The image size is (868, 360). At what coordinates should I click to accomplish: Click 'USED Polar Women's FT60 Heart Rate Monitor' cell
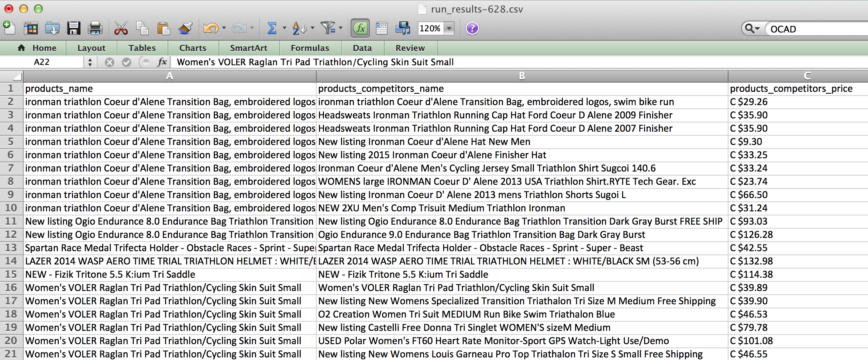point(522,341)
